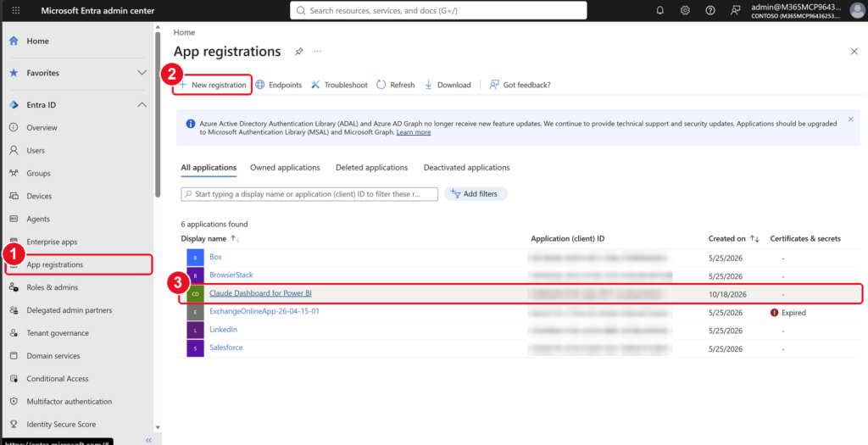
Task: Refresh the applications list
Action: click(x=396, y=85)
